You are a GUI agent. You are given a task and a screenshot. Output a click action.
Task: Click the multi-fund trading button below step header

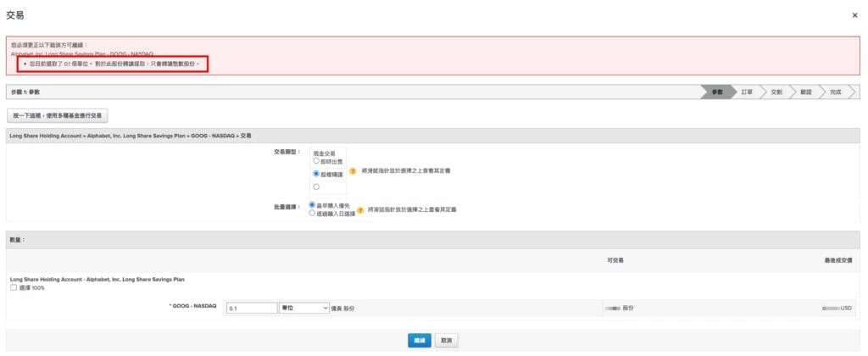click(x=57, y=116)
